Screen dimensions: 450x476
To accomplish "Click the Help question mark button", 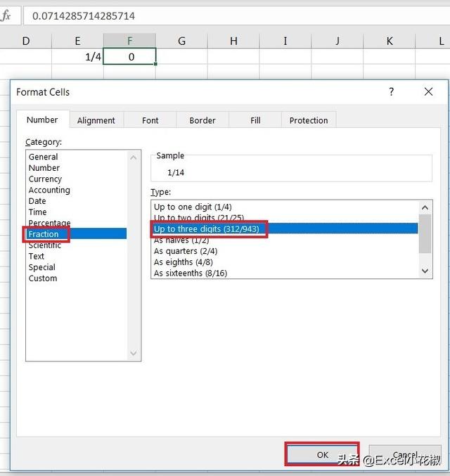I will click(392, 92).
